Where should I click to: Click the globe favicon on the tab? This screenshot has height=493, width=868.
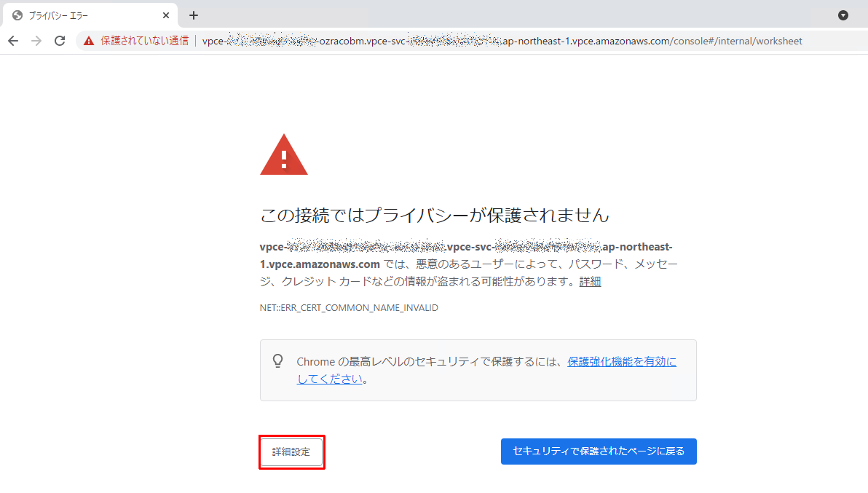(17, 15)
